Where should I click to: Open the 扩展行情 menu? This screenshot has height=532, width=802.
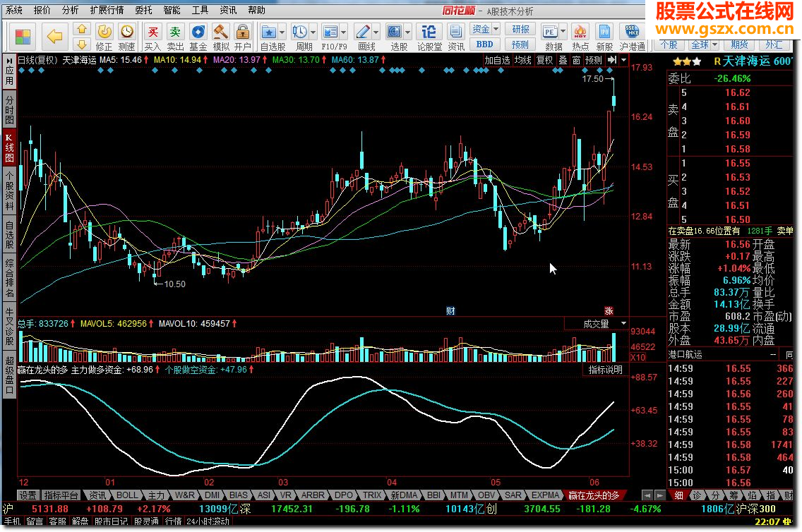(107, 10)
